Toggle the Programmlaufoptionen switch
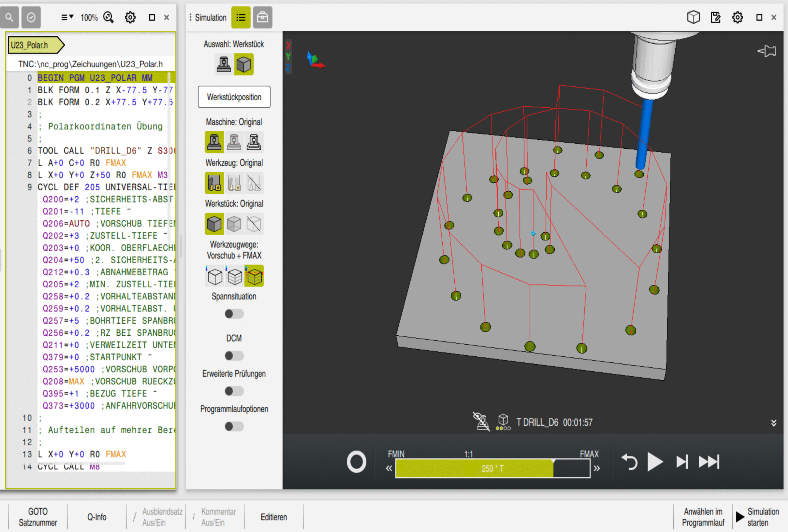The width and height of the screenshot is (788, 532). [234, 426]
